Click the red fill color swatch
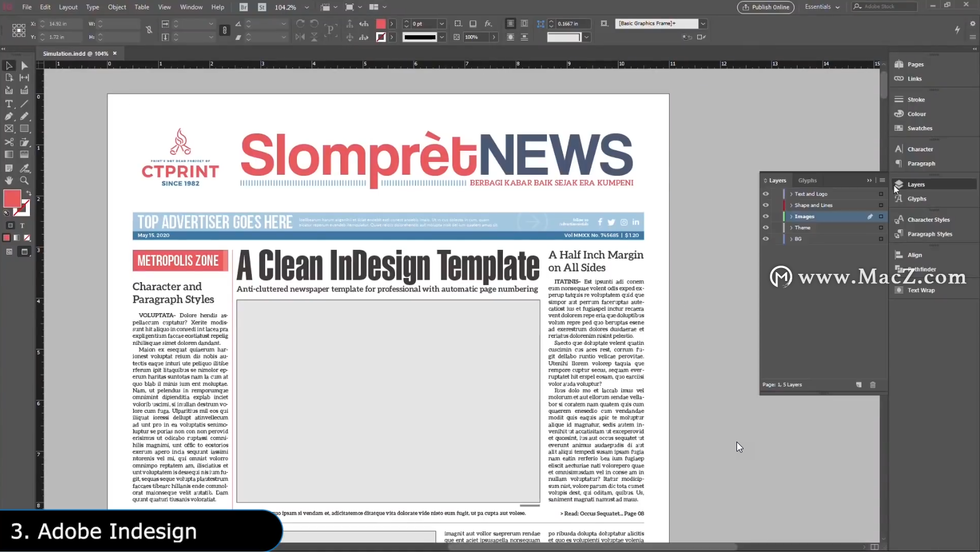 (x=12, y=199)
